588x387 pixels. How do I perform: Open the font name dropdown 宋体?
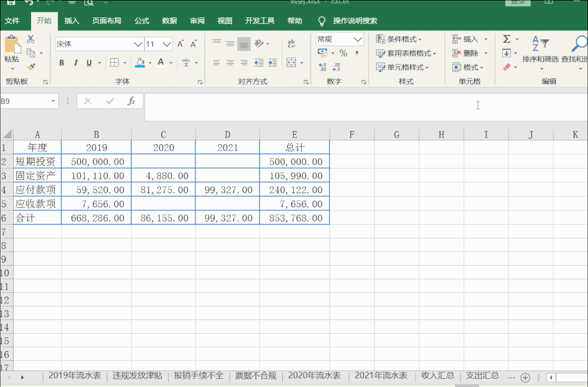(x=138, y=44)
